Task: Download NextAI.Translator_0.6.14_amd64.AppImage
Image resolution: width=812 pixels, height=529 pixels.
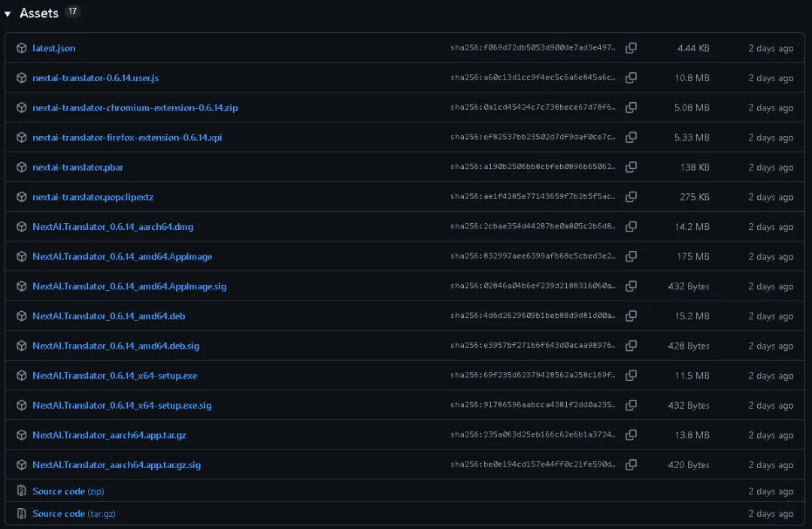Action: 123,256
